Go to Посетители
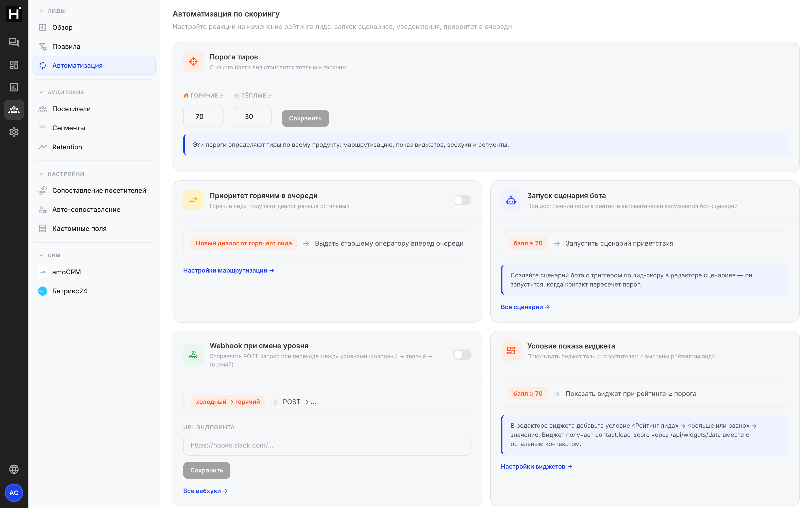This screenshot has width=812, height=508. click(x=94, y=109)
